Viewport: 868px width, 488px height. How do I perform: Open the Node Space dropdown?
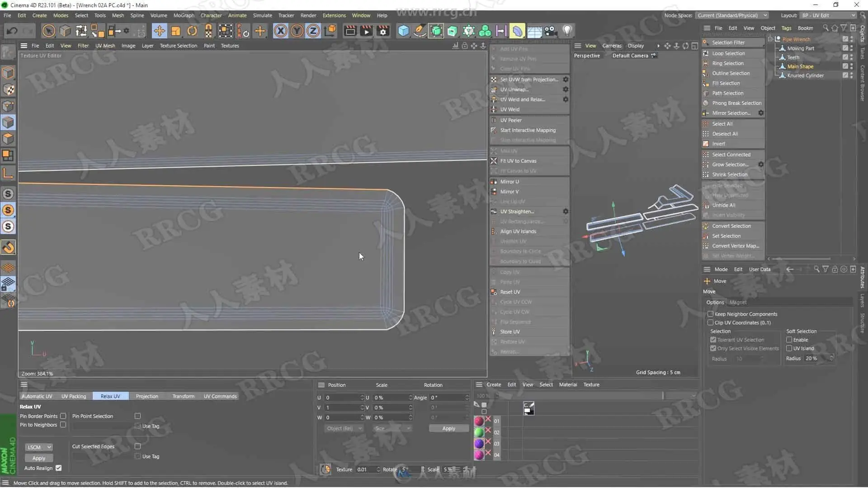point(732,15)
